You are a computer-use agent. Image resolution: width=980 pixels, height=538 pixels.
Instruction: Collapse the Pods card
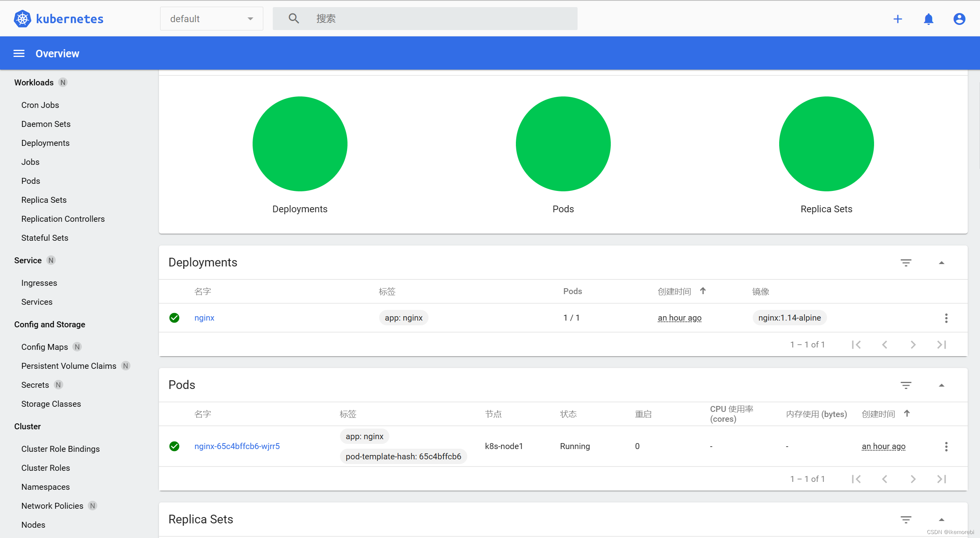tap(941, 385)
